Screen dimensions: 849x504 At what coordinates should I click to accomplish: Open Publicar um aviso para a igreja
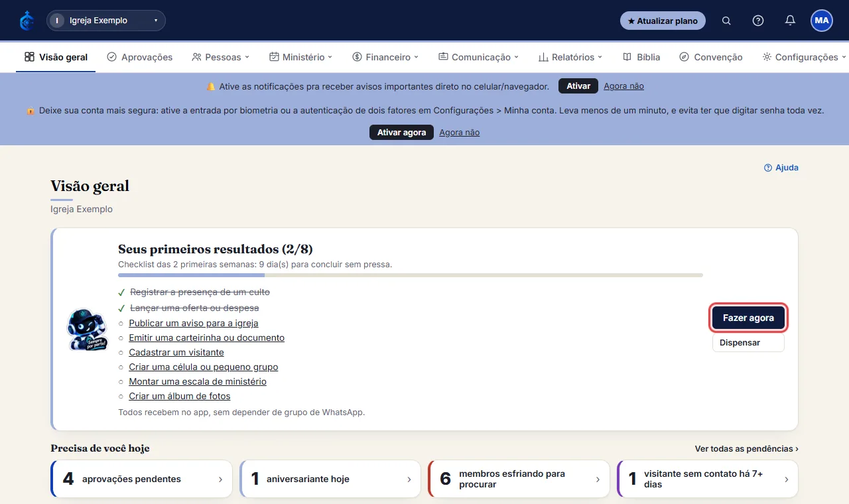pyautogui.click(x=193, y=324)
